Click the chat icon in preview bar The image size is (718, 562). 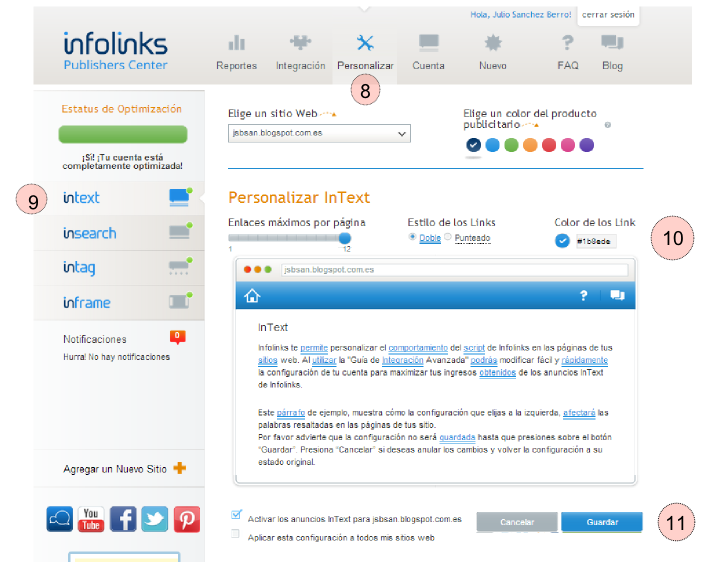point(617,295)
